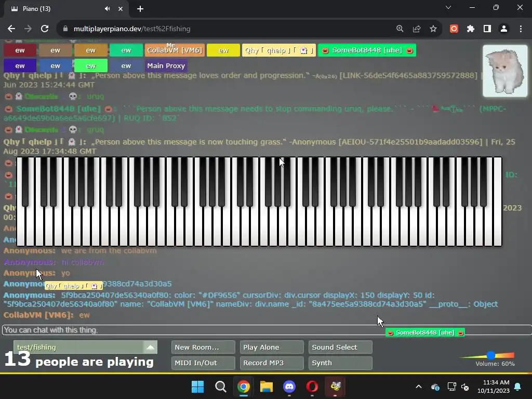Image resolution: width=532 pixels, height=399 pixels.
Task: Open the Sound Select panel
Action: pos(340,347)
